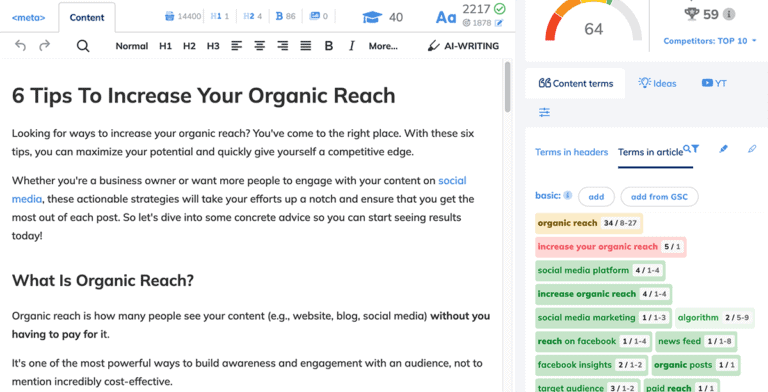This screenshot has height=392, width=768.
Task: Click the filled highlighter marker icon
Action: (723, 148)
